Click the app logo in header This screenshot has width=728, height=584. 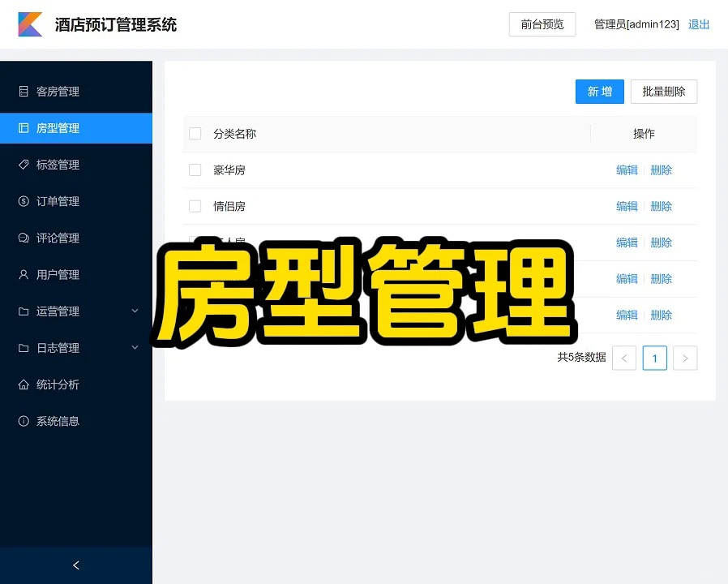click(30, 24)
